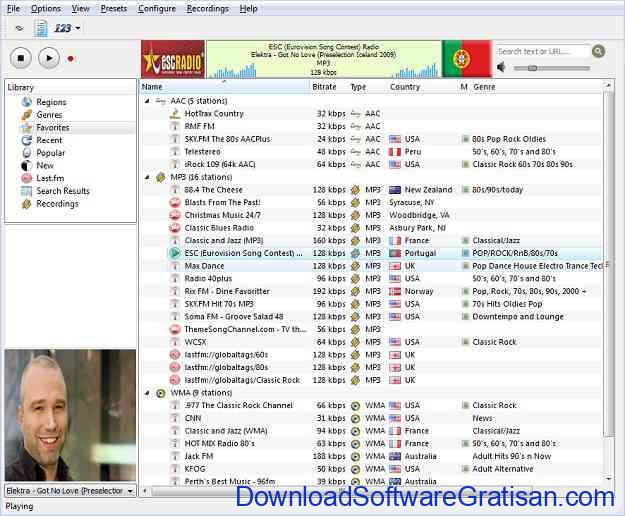This screenshot has height=516, width=625.
Task: Open the Options menu
Action: 46,8
